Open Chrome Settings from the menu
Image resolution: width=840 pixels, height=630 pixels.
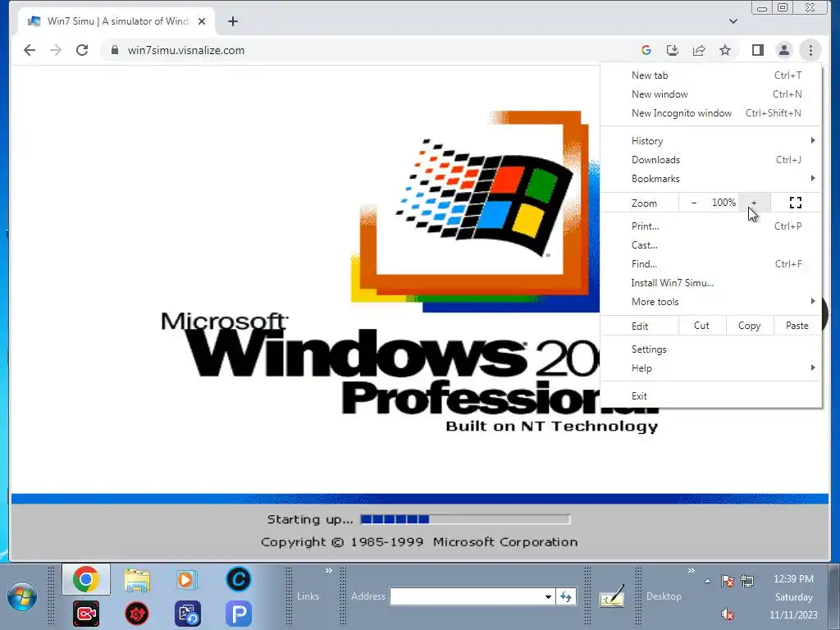point(711,349)
